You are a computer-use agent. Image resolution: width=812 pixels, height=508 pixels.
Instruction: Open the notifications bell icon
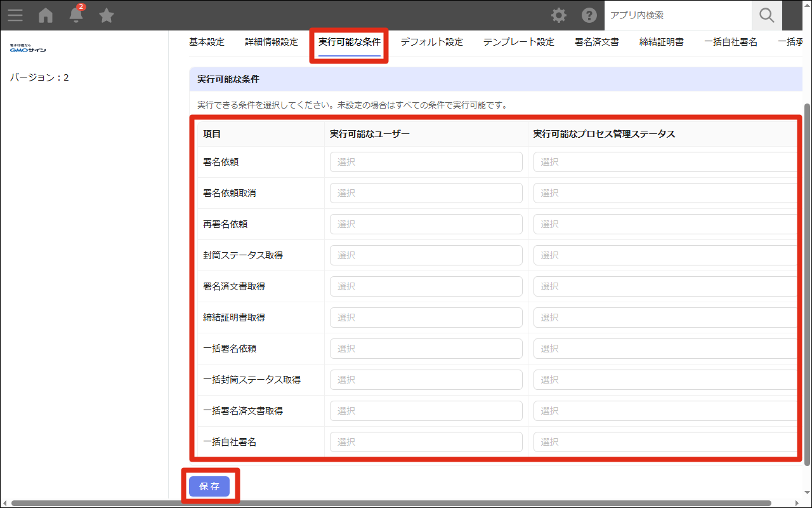pyautogui.click(x=76, y=15)
